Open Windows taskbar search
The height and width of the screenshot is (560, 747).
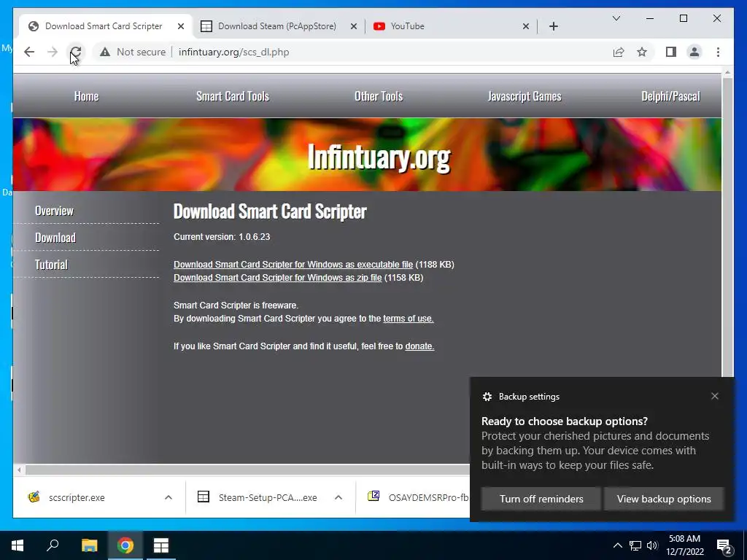click(x=53, y=545)
